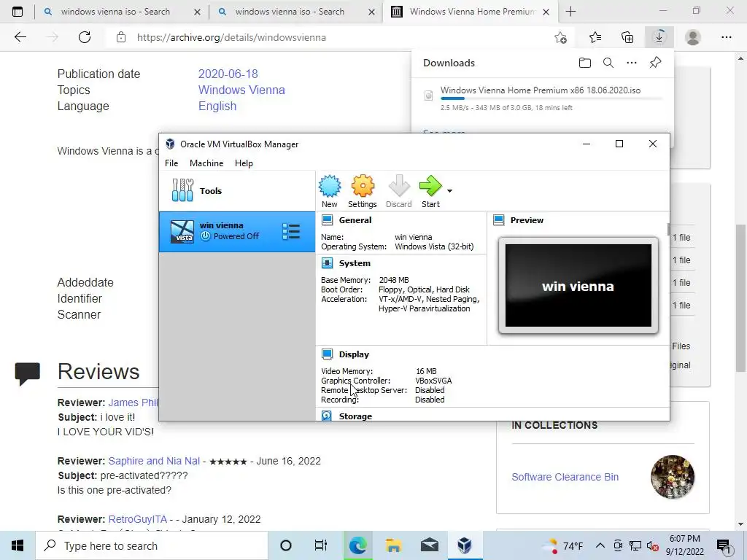Click the browser page vertical scrollbar
The width and height of the screenshot is (747, 560).
[740, 297]
